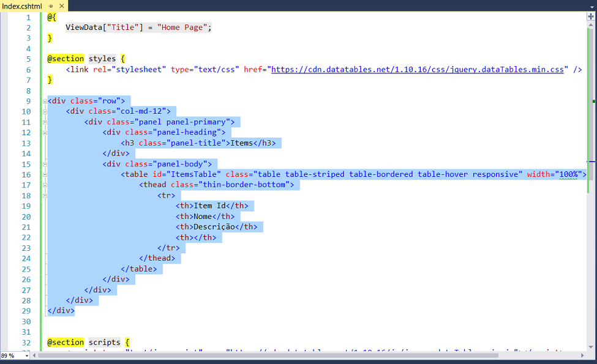The image size is (597, 364).
Task: Click the "Home Page" string on line 2
Action: (182, 28)
